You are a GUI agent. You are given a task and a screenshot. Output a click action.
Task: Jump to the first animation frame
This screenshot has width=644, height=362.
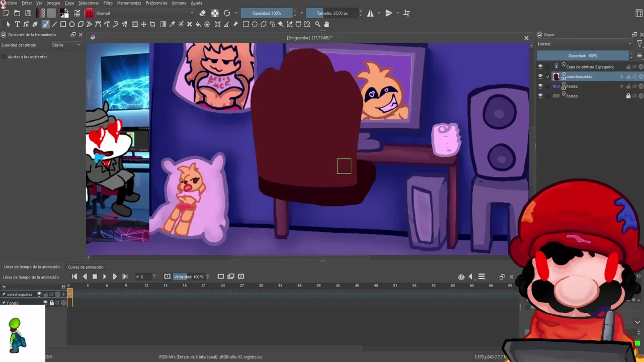[x=74, y=277]
